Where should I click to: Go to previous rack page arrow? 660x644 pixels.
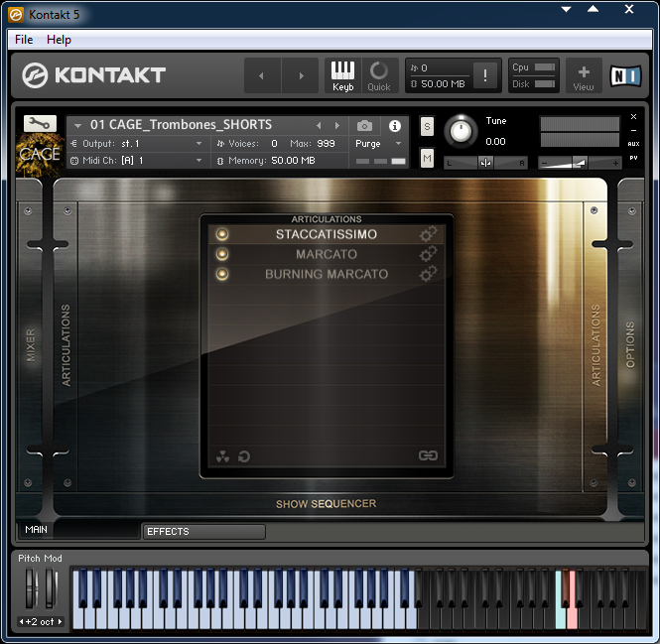pyautogui.click(x=262, y=75)
